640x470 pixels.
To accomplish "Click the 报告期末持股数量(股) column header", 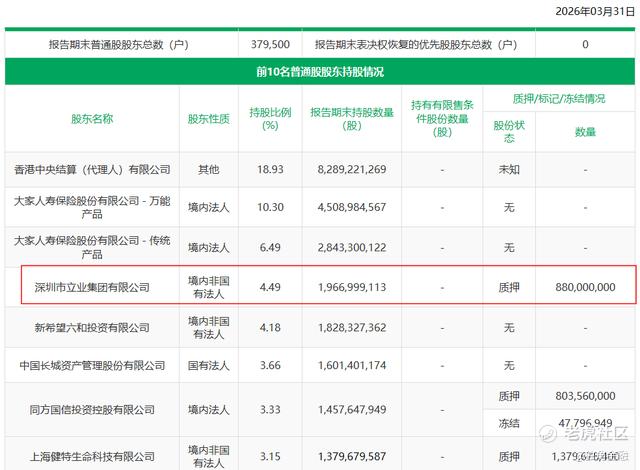I will 352,119.
